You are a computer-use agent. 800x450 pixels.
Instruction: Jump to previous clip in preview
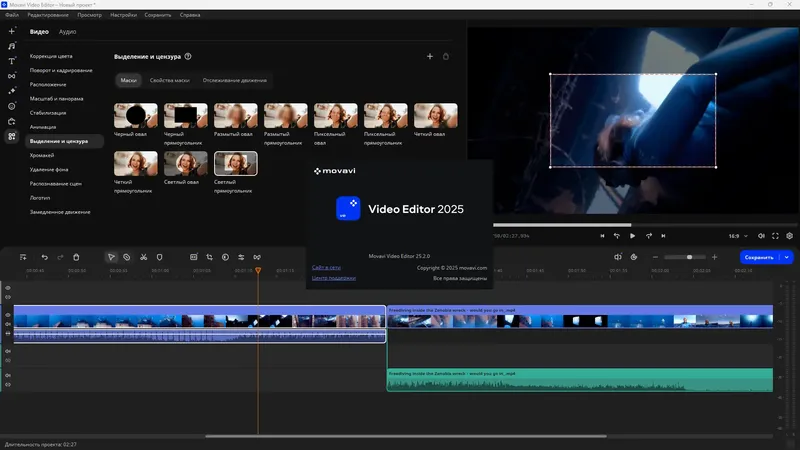pos(602,236)
